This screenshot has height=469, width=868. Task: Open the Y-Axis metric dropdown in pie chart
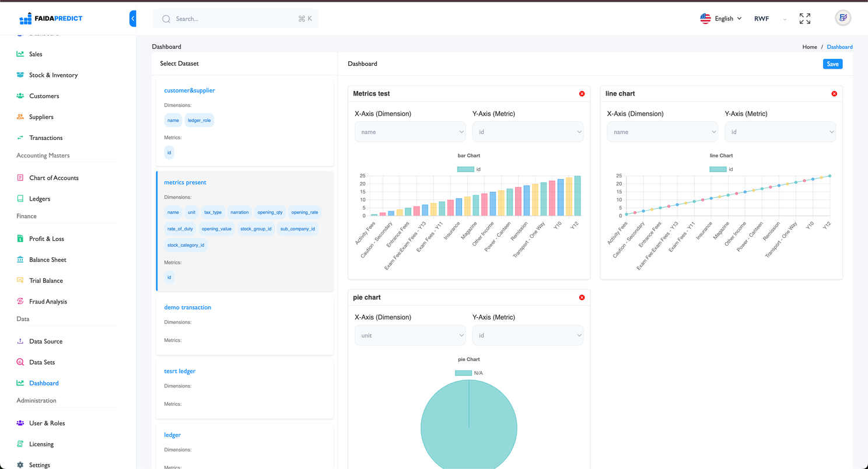528,335
